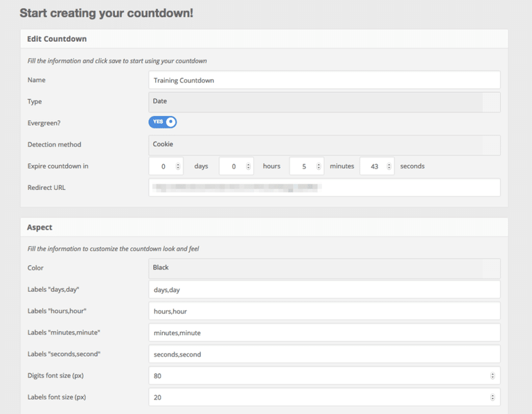Click the Fill the information and click save text
The width and height of the screenshot is (532, 414).
point(117,61)
